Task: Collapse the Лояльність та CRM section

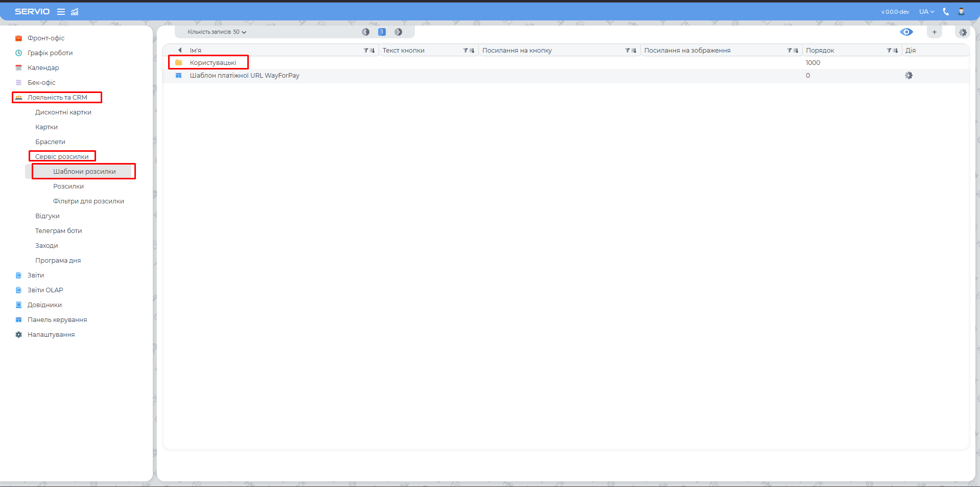Action: [x=57, y=98]
